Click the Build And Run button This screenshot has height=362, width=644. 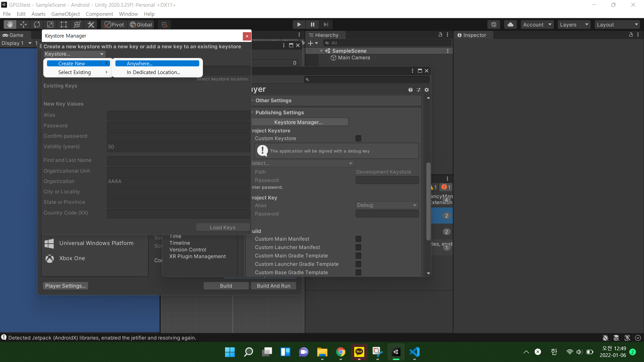[x=273, y=286]
